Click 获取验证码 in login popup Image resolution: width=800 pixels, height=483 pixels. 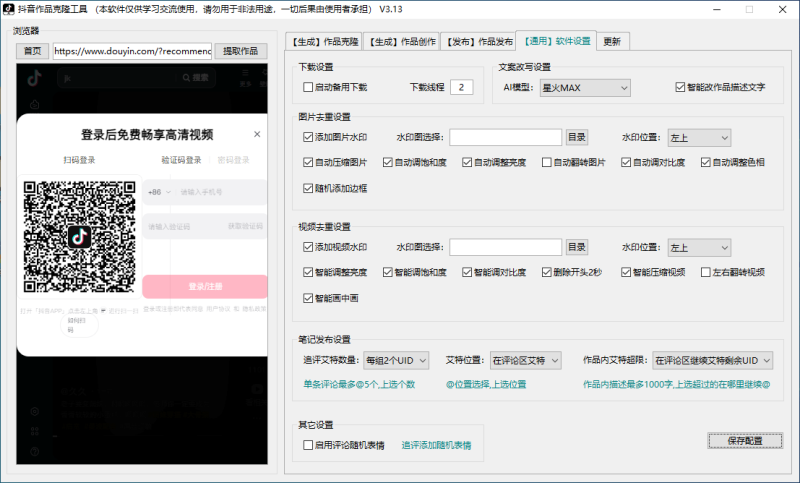[x=245, y=226]
